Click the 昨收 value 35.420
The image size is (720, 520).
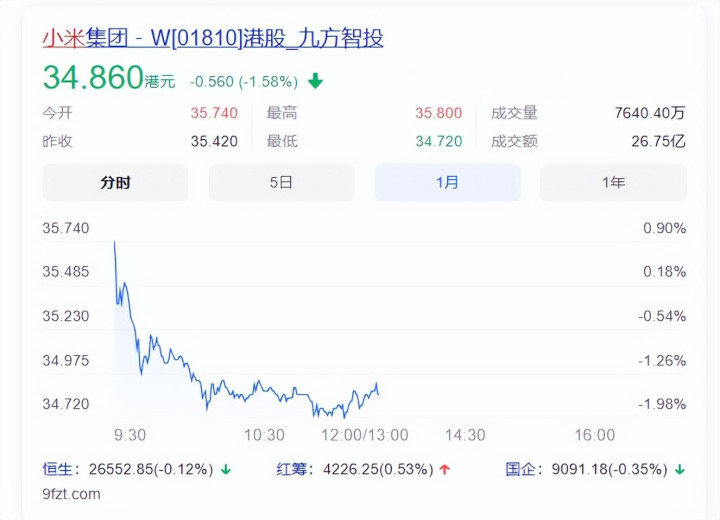click(x=214, y=141)
